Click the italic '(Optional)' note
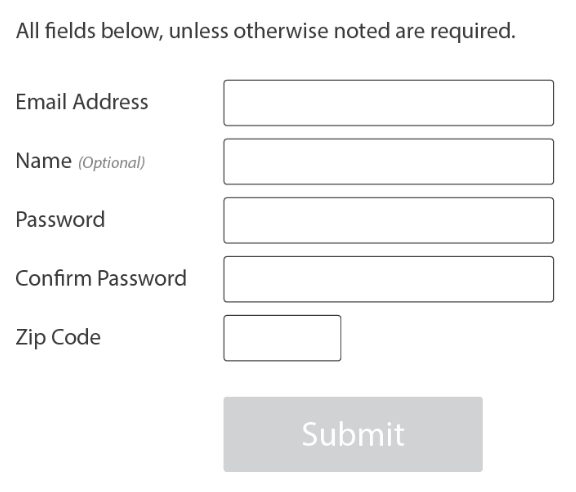This screenshot has height=492, width=576. (112, 163)
